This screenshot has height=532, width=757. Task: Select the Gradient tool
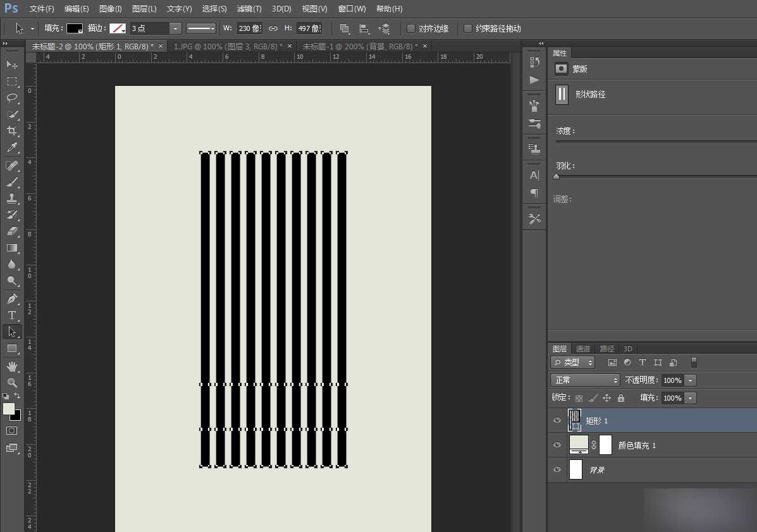[x=12, y=248]
